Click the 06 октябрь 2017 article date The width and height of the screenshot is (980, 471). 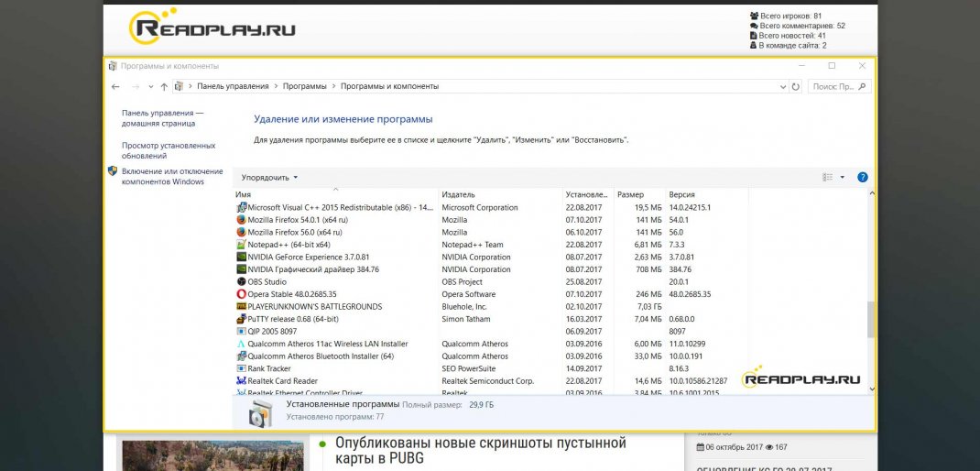[729, 447]
